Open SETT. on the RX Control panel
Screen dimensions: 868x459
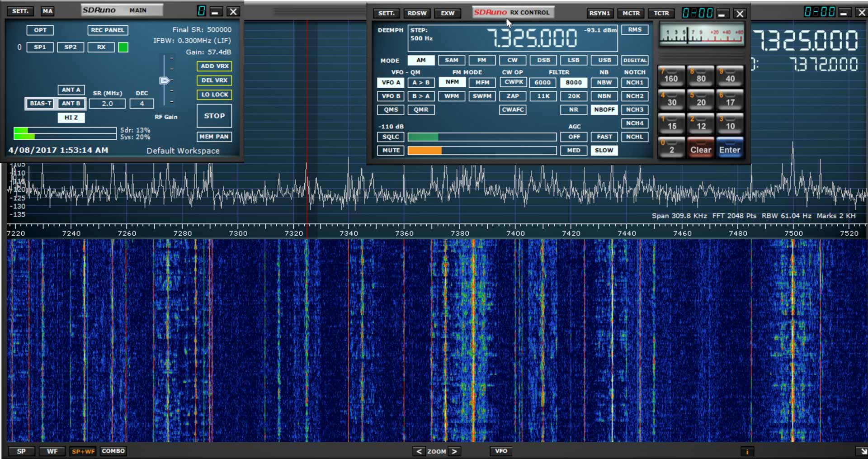[387, 13]
